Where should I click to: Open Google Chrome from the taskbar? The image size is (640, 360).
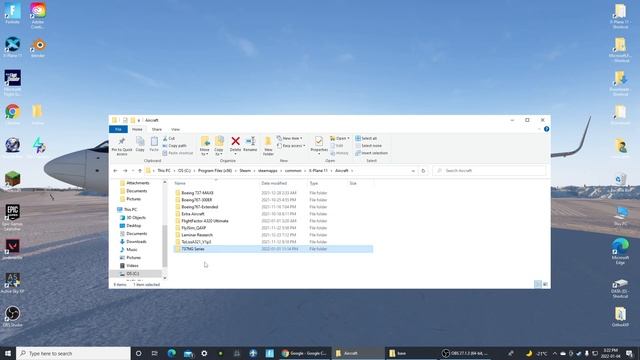tap(304, 353)
